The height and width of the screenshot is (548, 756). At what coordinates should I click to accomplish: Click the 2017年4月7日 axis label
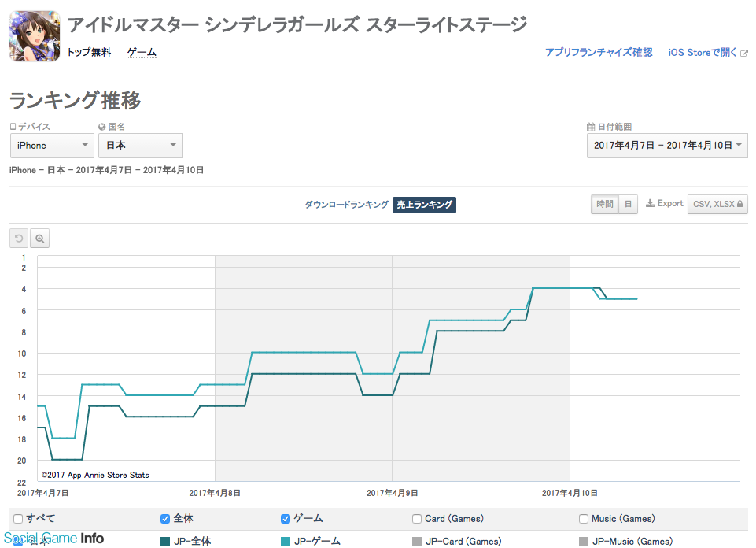[43, 493]
